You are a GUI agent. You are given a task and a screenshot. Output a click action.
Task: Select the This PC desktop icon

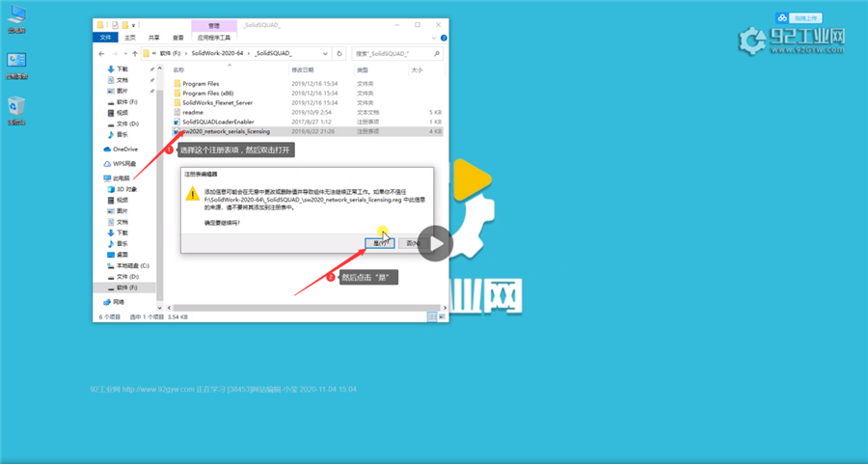click(x=16, y=20)
